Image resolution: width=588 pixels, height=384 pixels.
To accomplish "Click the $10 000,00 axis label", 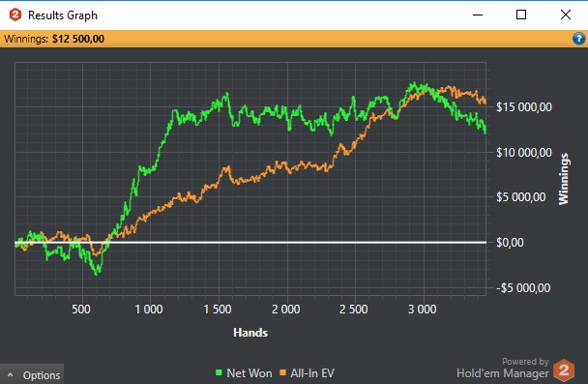I will click(524, 152).
